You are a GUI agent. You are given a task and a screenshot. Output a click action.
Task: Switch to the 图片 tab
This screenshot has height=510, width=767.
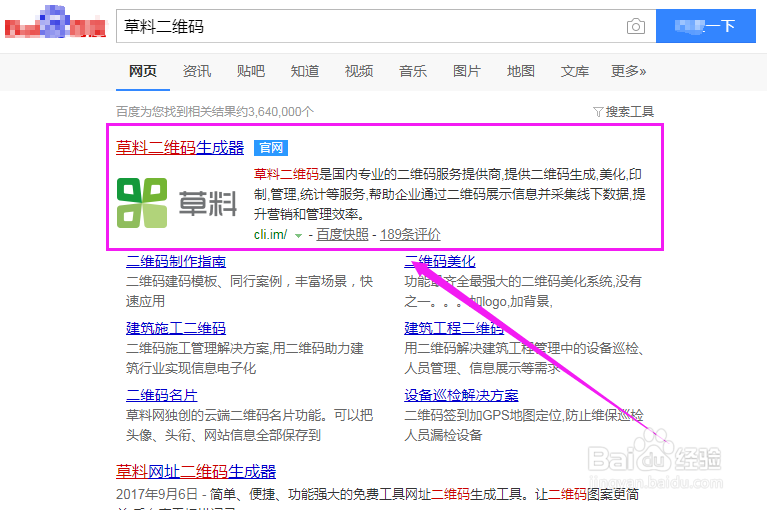pos(466,71)
